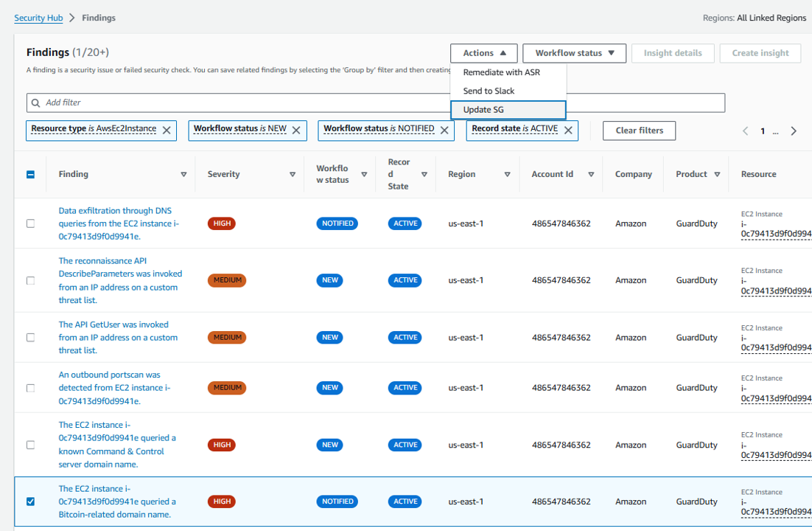
Task: Click the Add filter search field
Action: pyautogui.click(x=376, y=103)
